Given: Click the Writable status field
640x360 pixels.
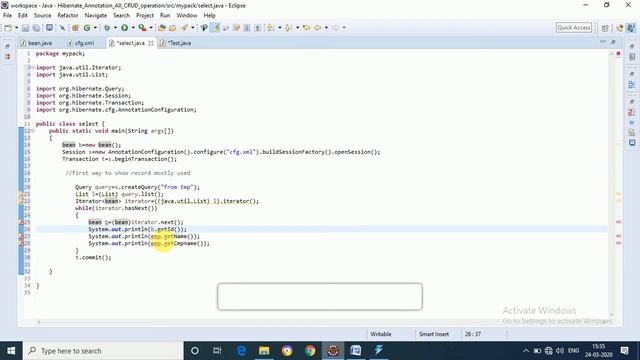Looking at the screenshot, I should pyautogui.click(x=381, y=334).
